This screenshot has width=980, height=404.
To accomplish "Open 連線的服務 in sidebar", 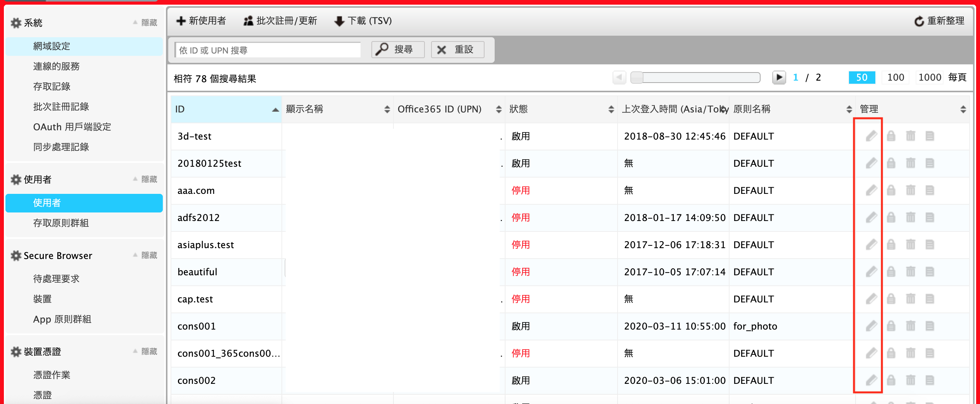I will [x=84, y=67].
